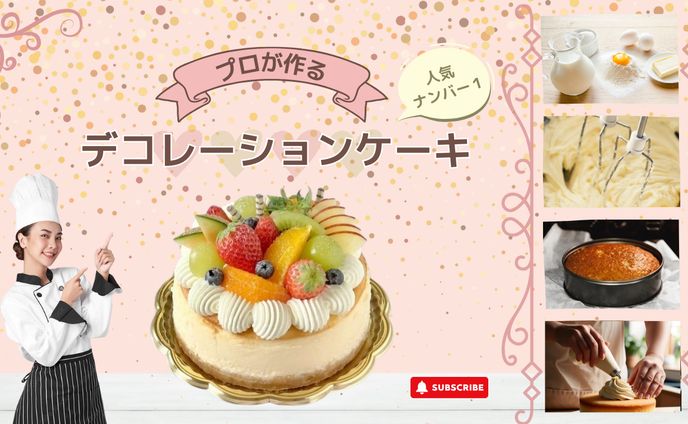Viewport: 688px width, 424px height.
Task: Click the whipped cream swirl at the cake's front
Action: (x=272, y=320)
